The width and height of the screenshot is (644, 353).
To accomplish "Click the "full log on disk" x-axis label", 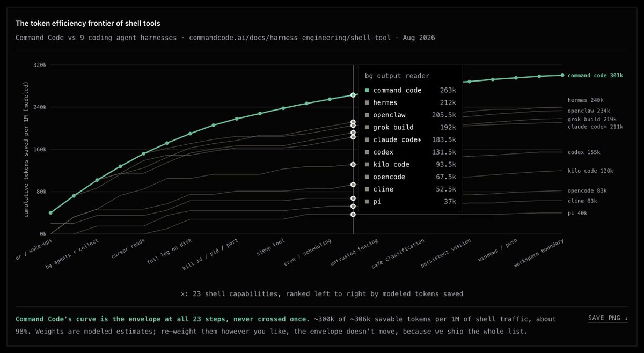I will click(x=170, y=252).
